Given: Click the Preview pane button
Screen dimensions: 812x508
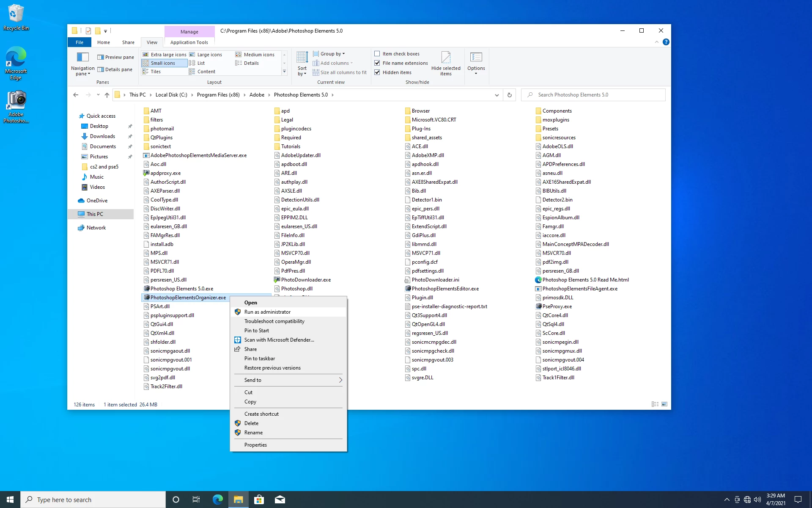Looking at the screenshot, I should (115, 57).
